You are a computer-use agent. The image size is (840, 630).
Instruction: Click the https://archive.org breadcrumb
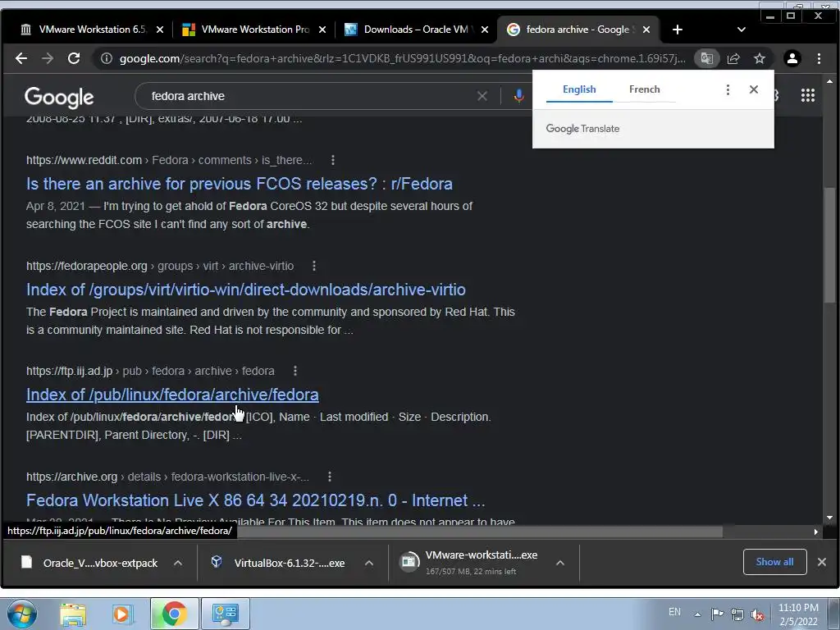coord(72,477)
